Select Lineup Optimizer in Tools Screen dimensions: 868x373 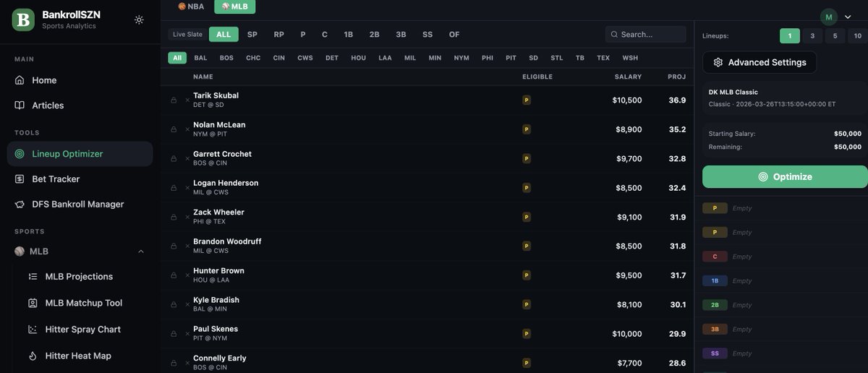pyautogui.click(x=80, y=153)
